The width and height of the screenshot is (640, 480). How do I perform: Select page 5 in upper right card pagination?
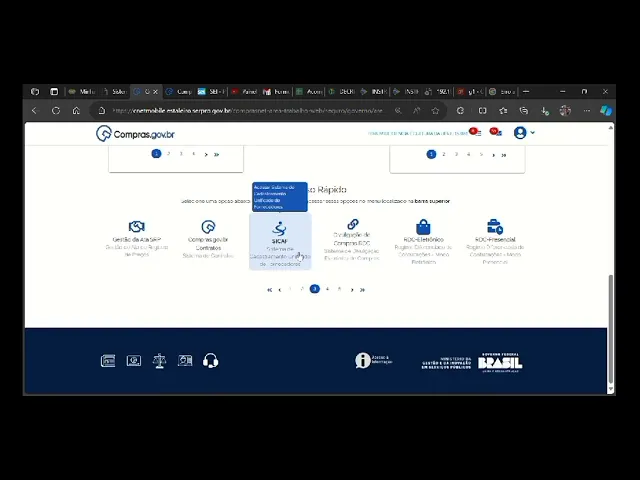[481, 154]
